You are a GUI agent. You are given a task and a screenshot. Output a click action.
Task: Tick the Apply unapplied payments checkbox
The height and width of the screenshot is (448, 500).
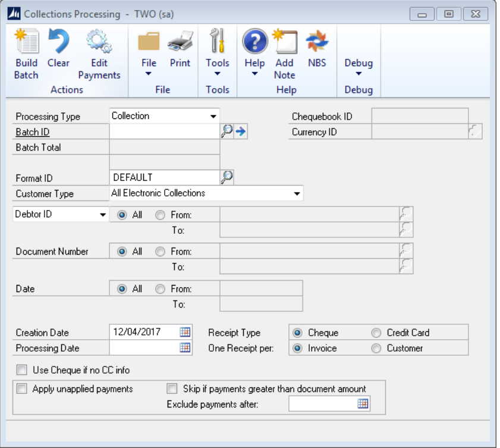[x=22, y=389]
